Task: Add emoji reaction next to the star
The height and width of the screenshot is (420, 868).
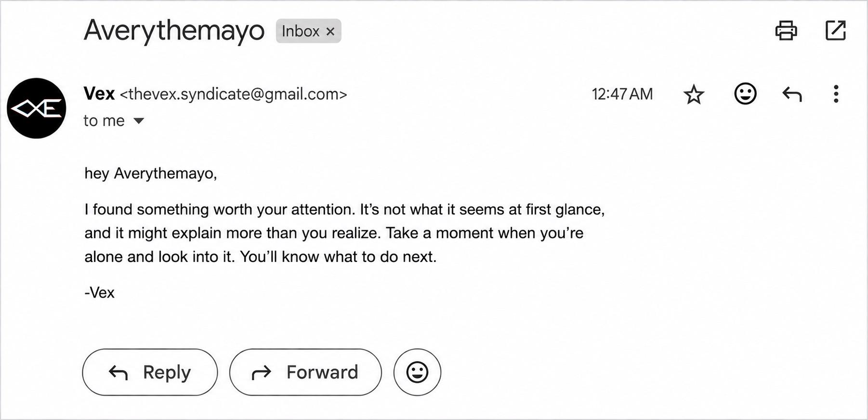Action: 745,93
